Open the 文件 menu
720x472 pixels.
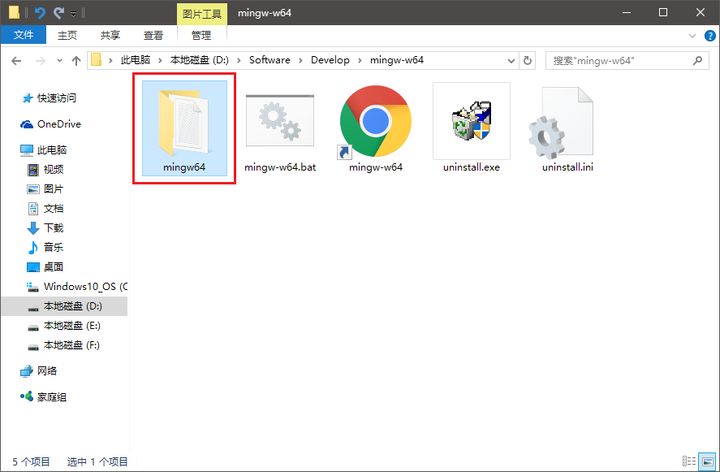point(22,36)
